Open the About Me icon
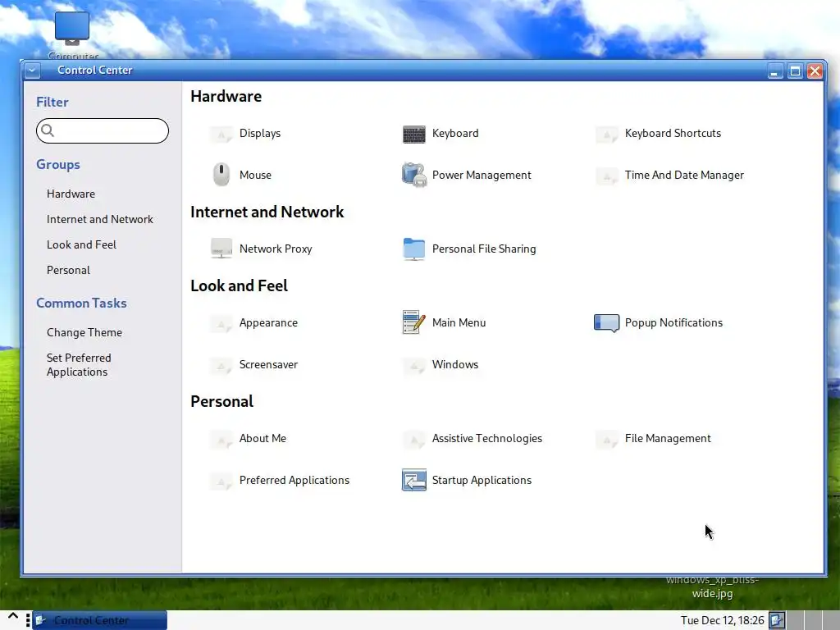The width and height of the screenshot is (840, 630). pyautogui.click(x=221, y=439)
